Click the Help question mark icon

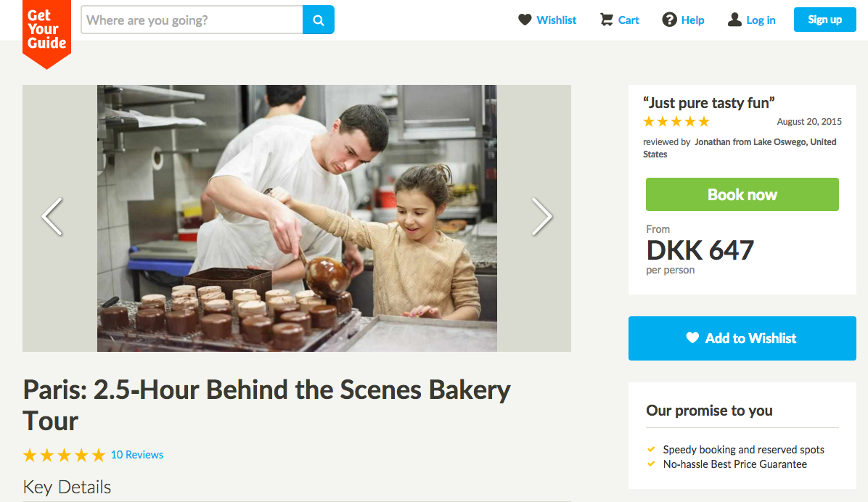click(669, 20)
